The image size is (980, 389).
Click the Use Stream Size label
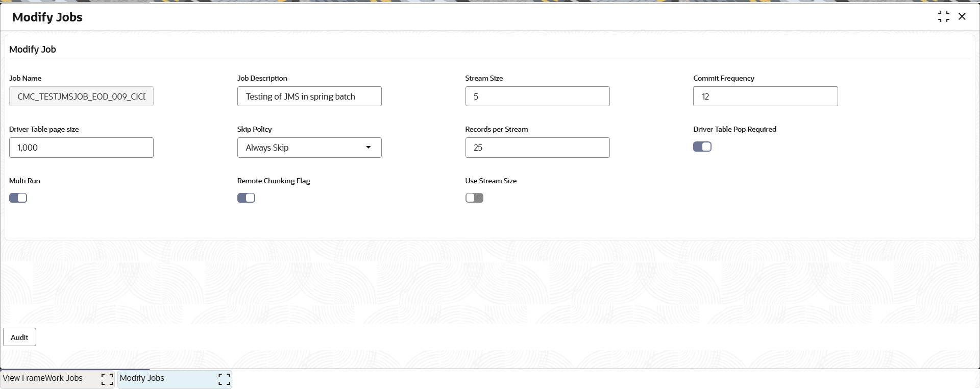point(491,181)
